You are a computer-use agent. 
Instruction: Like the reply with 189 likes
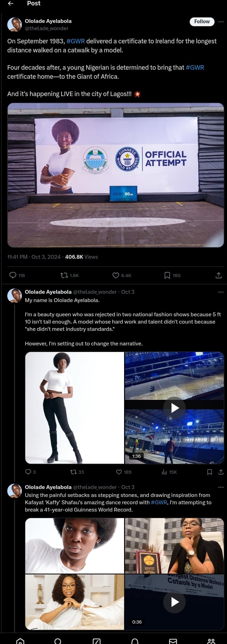point(119,472)
